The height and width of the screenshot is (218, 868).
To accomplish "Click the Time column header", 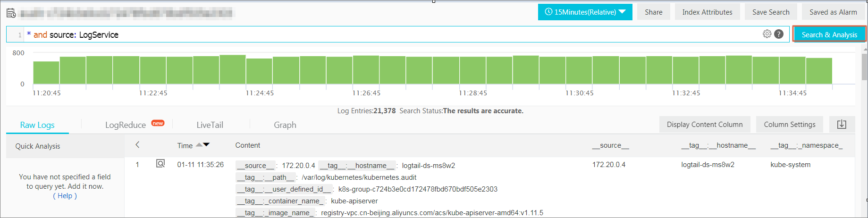I will [x=185, y=145].
